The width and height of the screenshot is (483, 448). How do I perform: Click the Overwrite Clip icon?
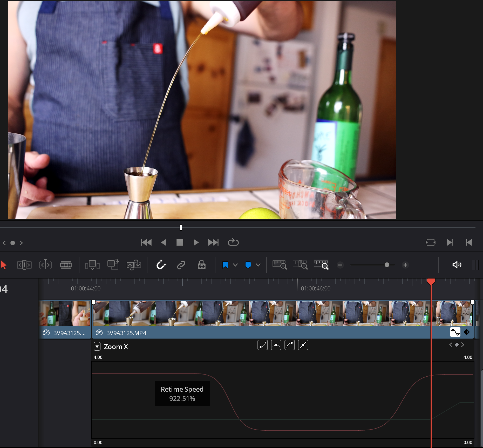[113, 265]
